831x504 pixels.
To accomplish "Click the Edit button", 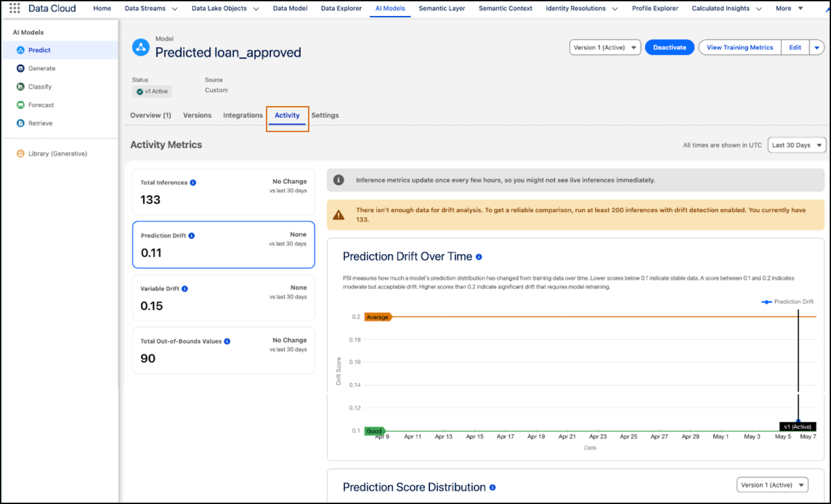I will (x=795, y=48).
